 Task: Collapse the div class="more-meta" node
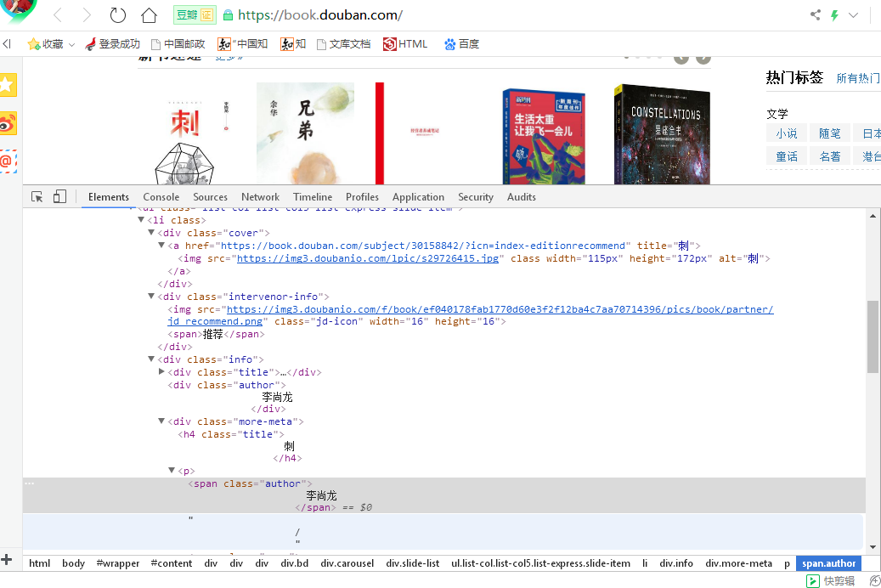point(161,421)
